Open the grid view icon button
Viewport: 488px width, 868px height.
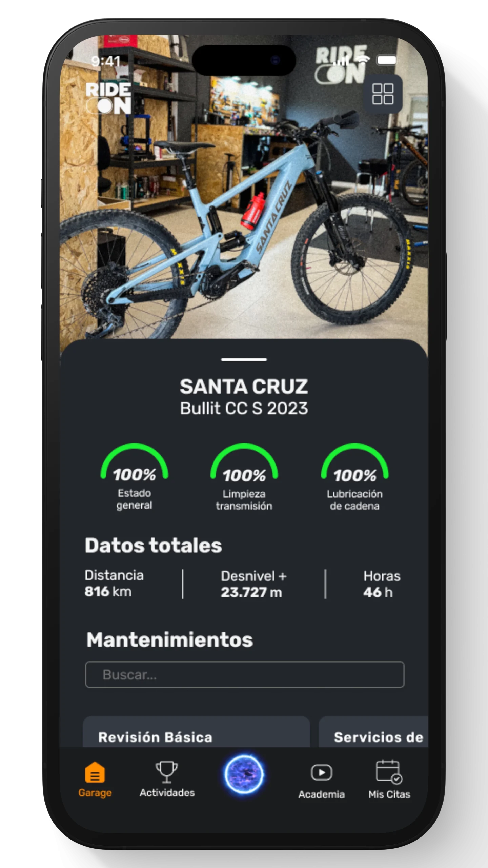[383, 94]
